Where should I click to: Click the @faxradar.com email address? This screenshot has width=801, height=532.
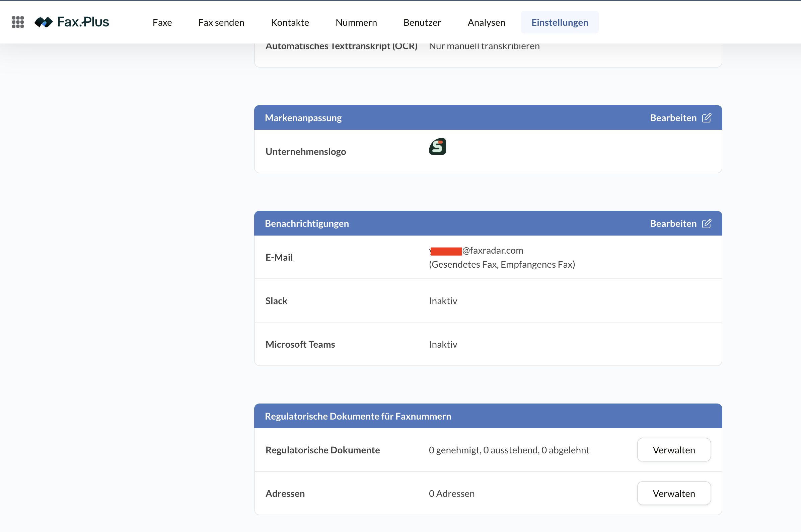click(x=476, y=251)
